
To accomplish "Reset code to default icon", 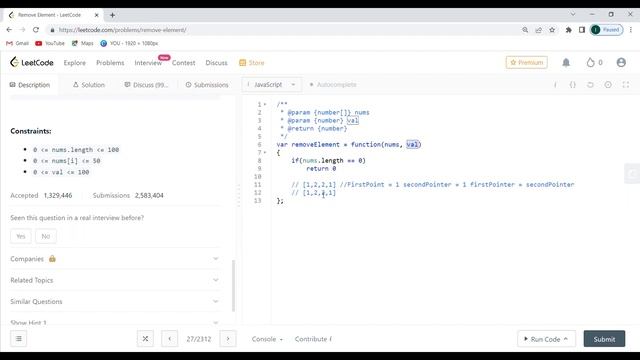I will click(x=590, y=85).
